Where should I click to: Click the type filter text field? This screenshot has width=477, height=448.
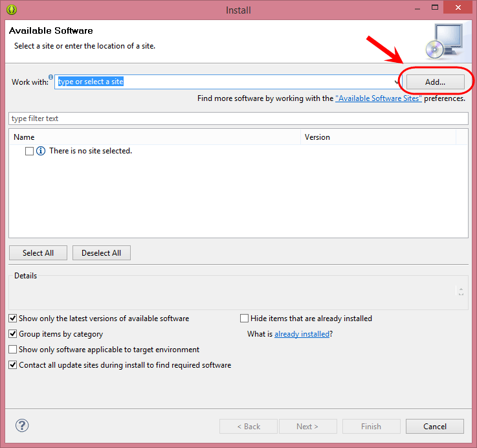(x=238, y=118)
